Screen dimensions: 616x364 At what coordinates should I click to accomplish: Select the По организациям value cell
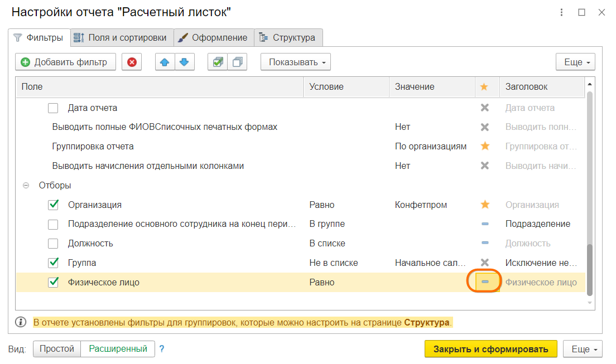tap(432, 147)
